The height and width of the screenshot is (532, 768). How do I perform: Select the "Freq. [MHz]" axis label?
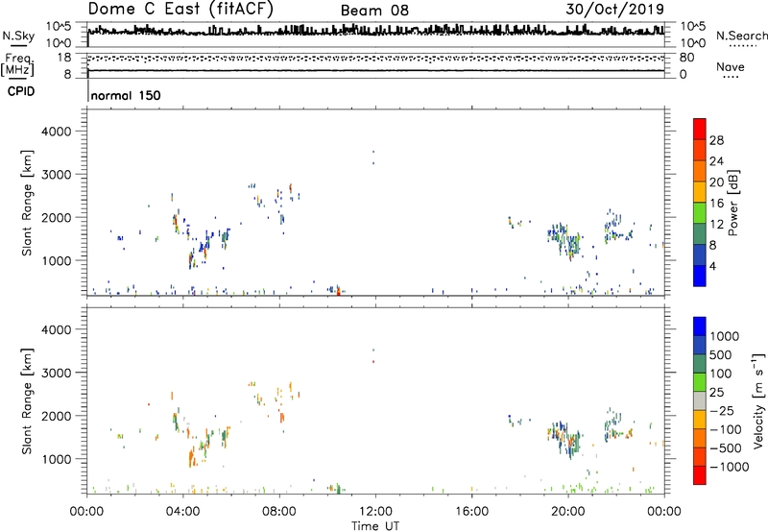pos(17,64)
